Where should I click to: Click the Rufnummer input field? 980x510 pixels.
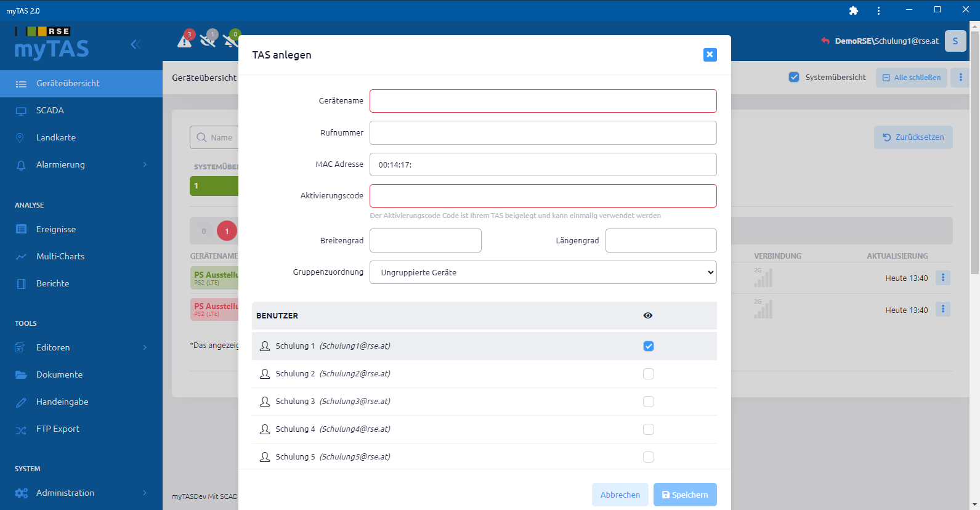(x=543, y=132)
